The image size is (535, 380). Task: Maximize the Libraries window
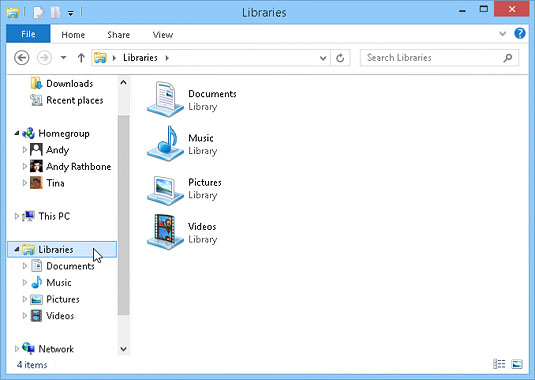pyautogui.click(x=483, y=9)
